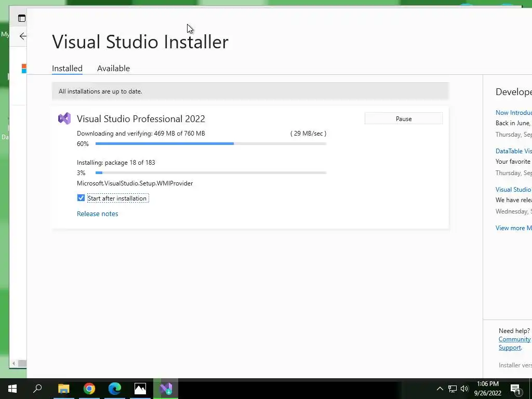Click the Visual Studio Professional 2022 logo icon
This screenshot has width=532, height=399.
coord(64,118)
